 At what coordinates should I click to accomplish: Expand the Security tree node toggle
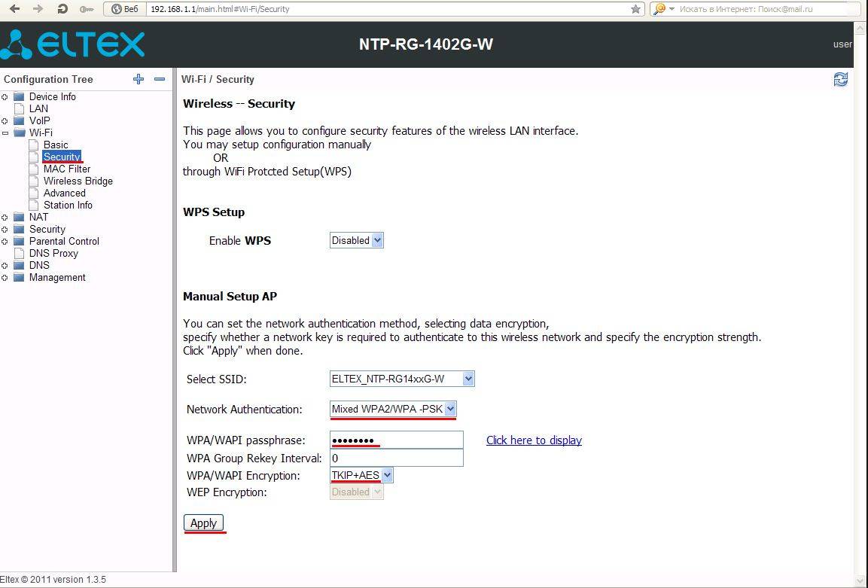click(x=5, y=229)
